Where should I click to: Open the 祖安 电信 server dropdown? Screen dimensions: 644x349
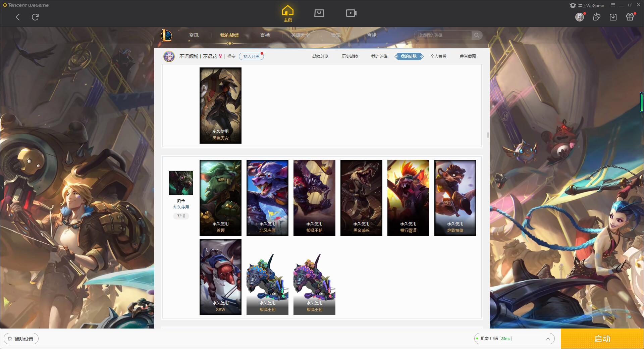(x=514, y=339)
